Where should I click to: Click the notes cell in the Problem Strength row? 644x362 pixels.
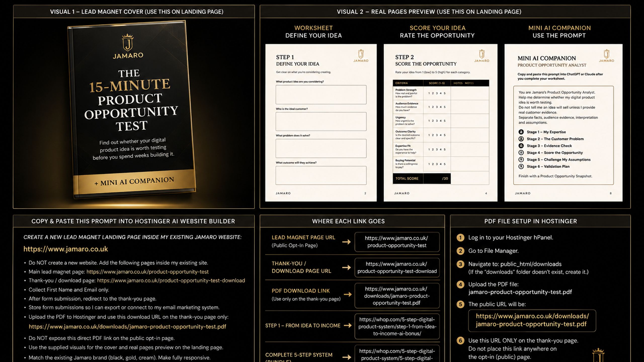click(x=470, y=93)
